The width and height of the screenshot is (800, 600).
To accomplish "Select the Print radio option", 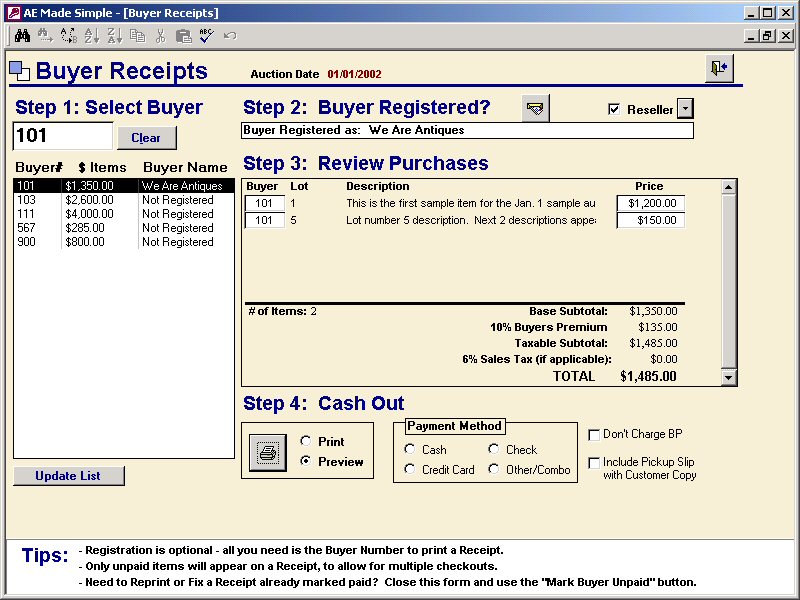I will pos(306,441).
